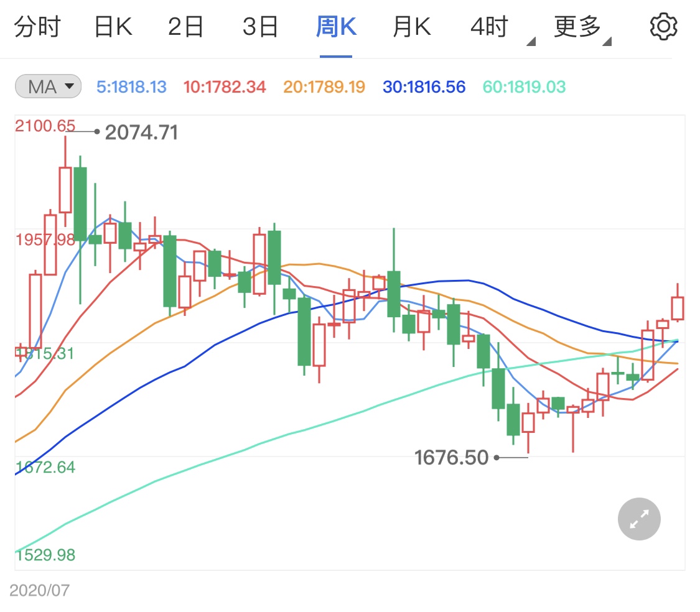Switch to the 日K tab

pyautogui.click(x=113, y=27)
